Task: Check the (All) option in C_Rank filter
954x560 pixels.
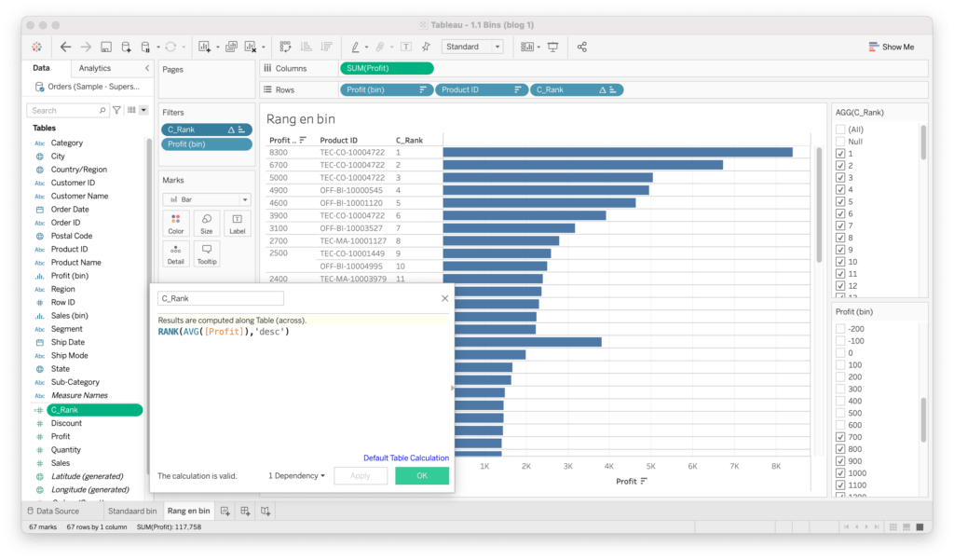Action: pos(840,130)
